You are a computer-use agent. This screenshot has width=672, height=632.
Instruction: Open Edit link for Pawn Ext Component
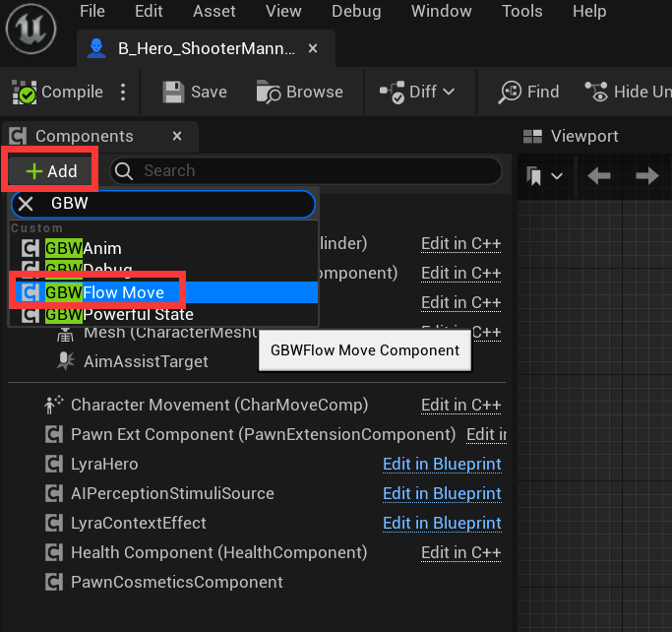pyautogui.click(x=486, y=435)
